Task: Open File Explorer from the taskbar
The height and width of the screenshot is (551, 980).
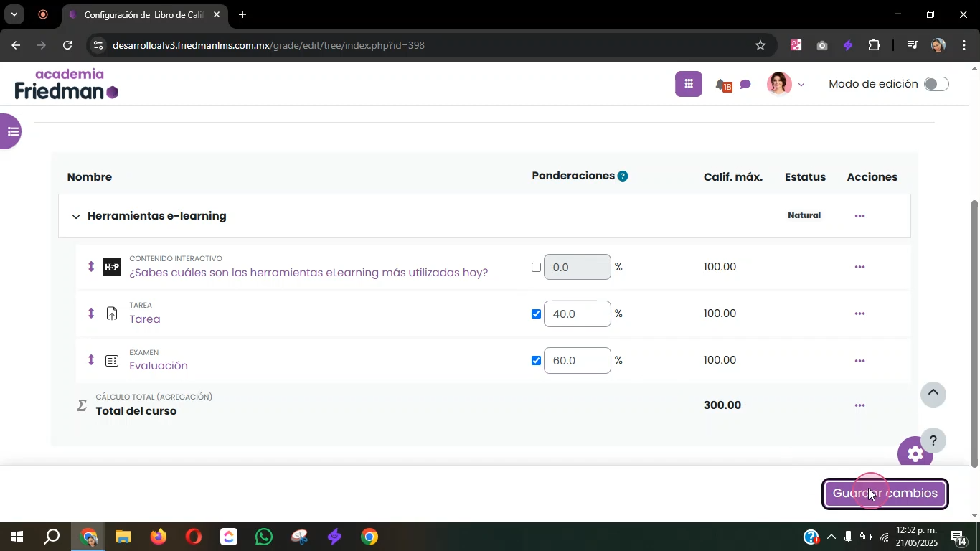Action: tap(123, 537)
